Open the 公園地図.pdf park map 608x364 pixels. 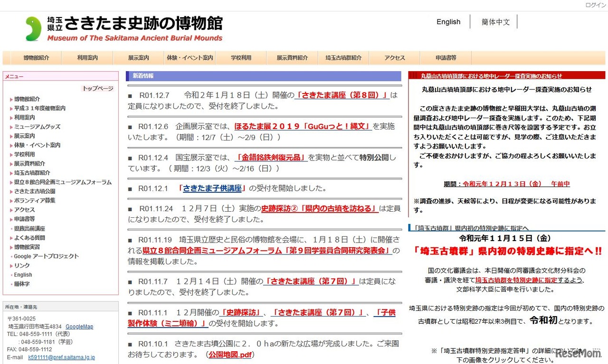coord(229,354)
